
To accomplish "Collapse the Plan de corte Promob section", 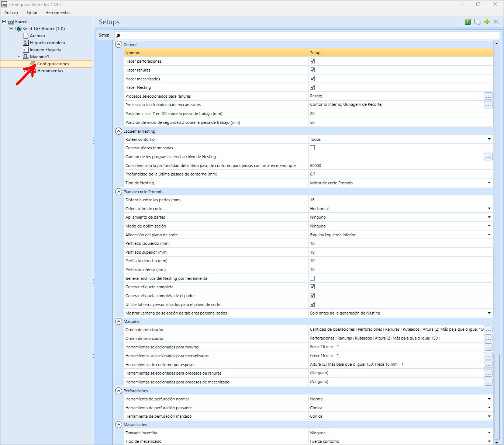I will (119, 192).
